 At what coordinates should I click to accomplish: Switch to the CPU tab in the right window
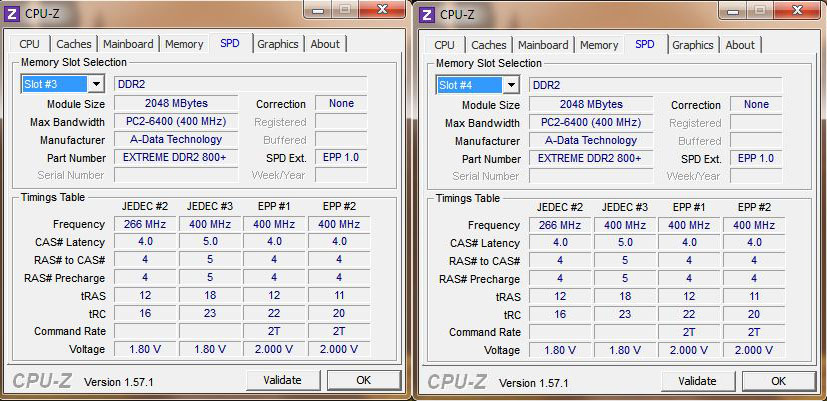click(x=445, y=45)
